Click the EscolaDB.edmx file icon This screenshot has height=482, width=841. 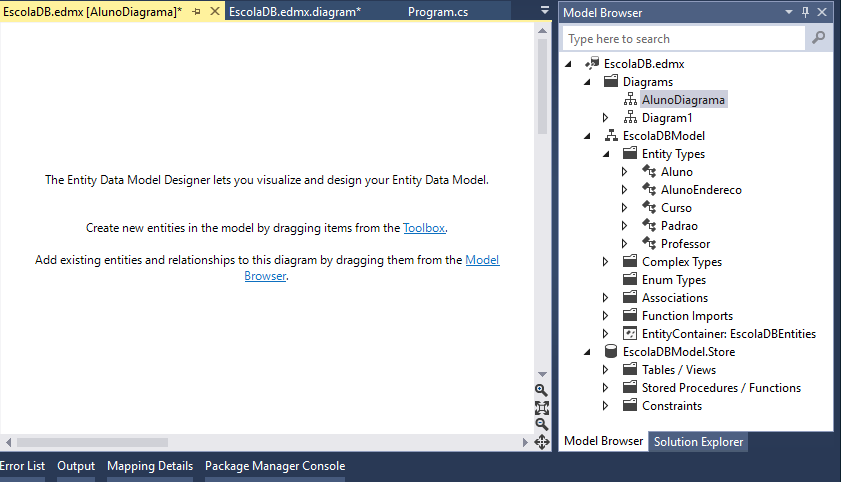click(x=592, y=63)
